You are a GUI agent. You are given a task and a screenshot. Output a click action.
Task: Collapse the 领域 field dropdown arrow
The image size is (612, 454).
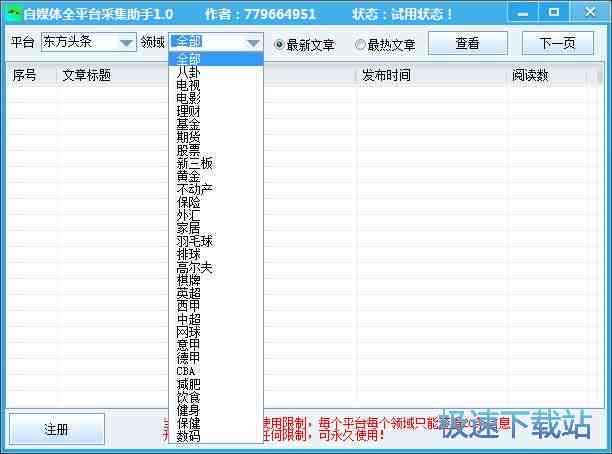(x=253, y=43)
